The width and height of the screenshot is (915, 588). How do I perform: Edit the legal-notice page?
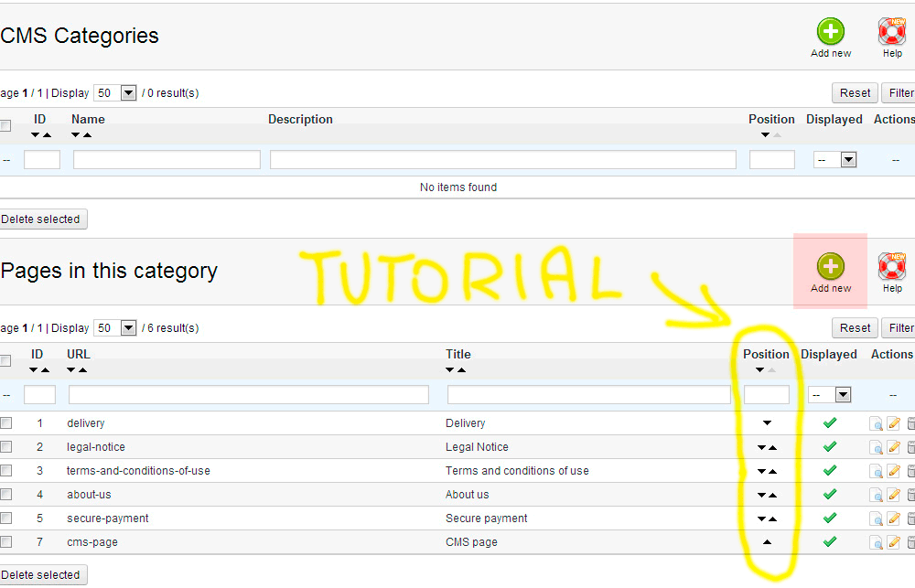point(894,447)
